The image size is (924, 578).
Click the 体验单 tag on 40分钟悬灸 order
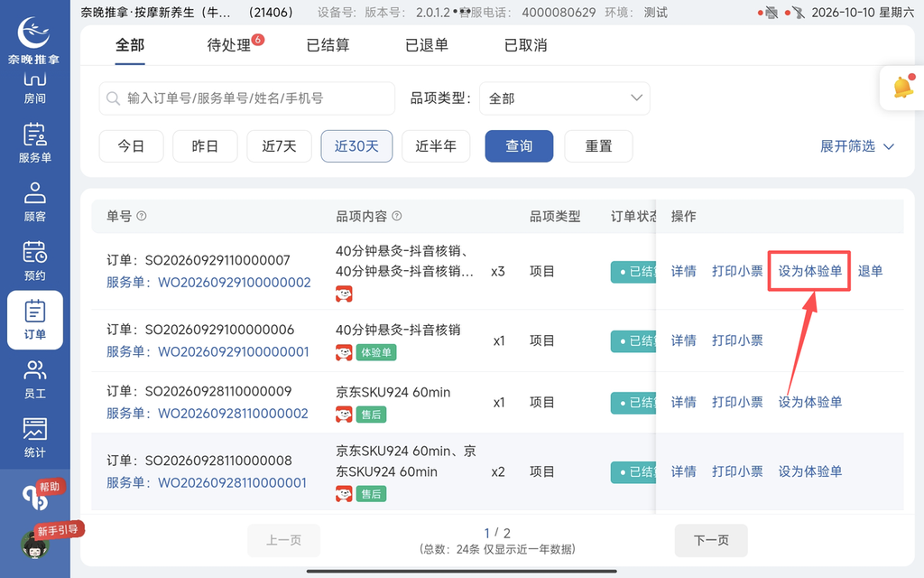(x=376, y=353)
